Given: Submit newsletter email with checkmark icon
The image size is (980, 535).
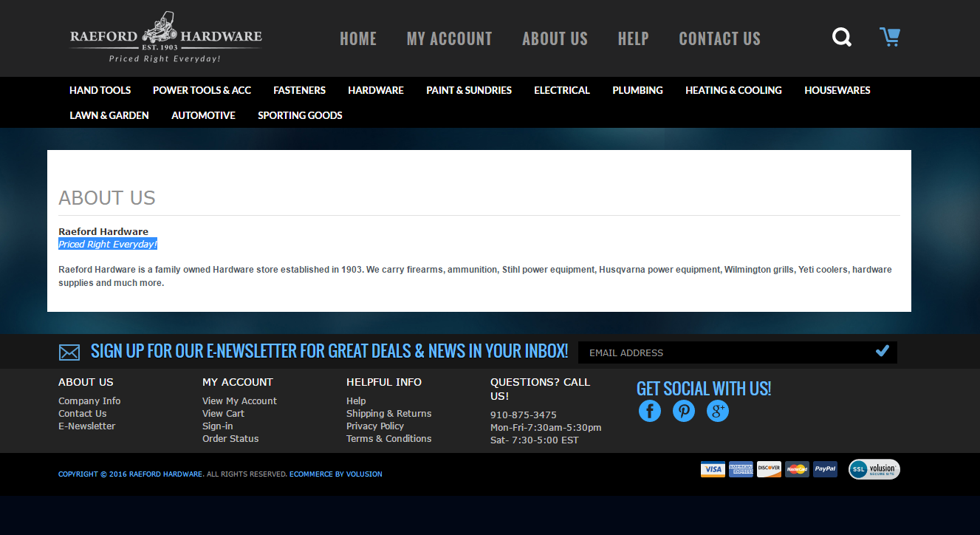Looking at the screenshot, I should pos(883,352).
